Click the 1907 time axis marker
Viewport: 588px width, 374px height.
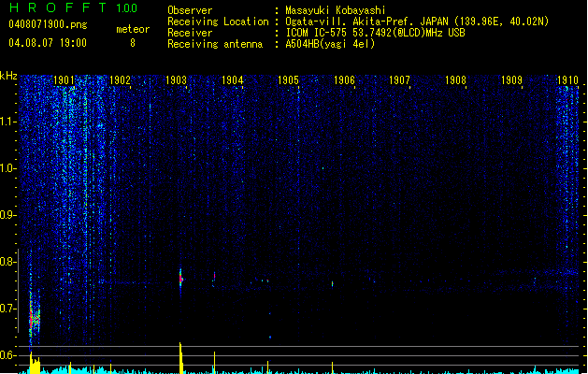[399, 80]
